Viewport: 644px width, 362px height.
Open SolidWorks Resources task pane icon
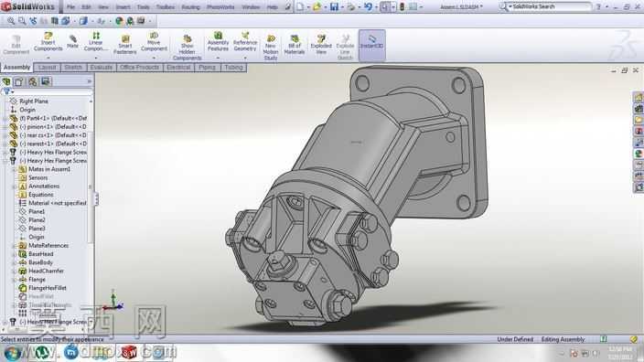click(639, 97)
